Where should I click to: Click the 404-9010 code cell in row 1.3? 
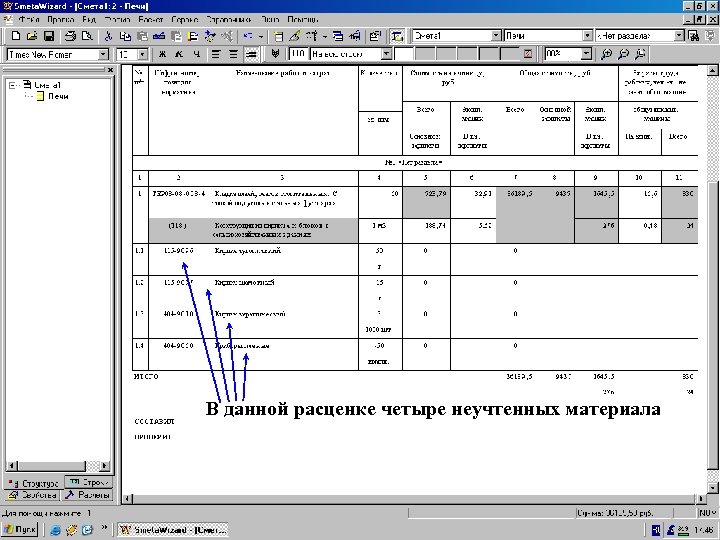(178, 314)
